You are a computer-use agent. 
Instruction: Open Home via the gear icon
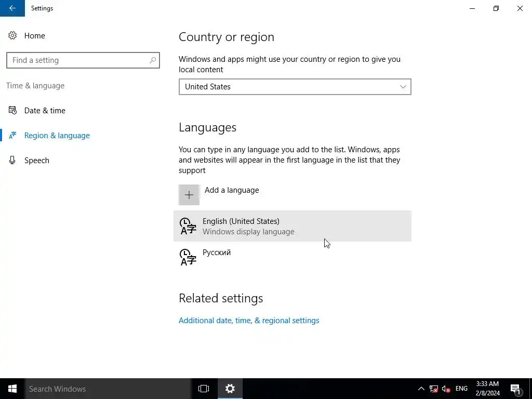[x=12, y=36]
